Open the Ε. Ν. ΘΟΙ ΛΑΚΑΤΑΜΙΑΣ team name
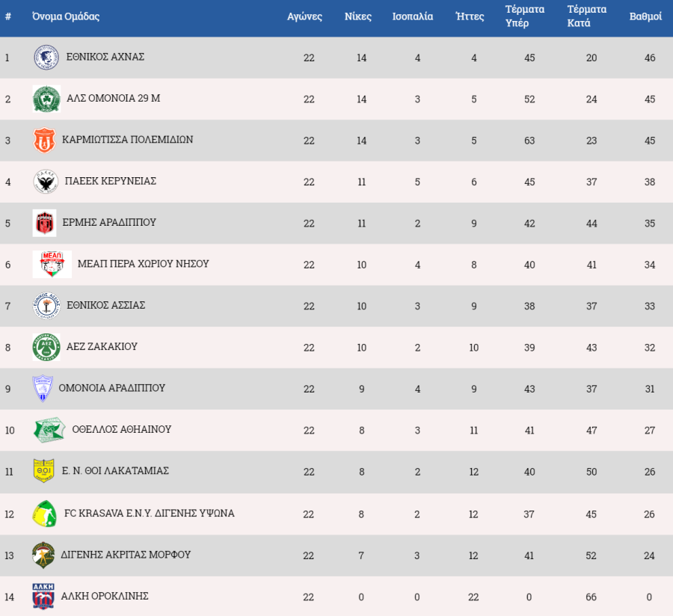Screen dimensions: 673x616 click(115, 471)
